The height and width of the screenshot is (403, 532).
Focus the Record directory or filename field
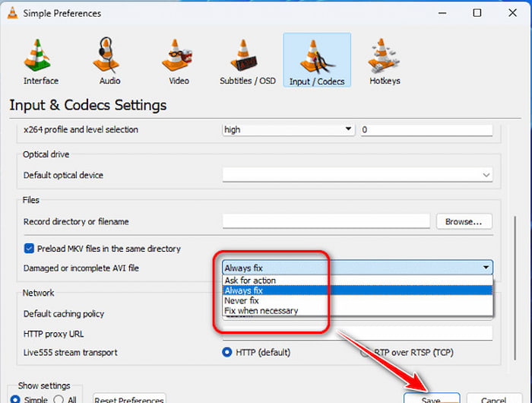coord(326,221)
